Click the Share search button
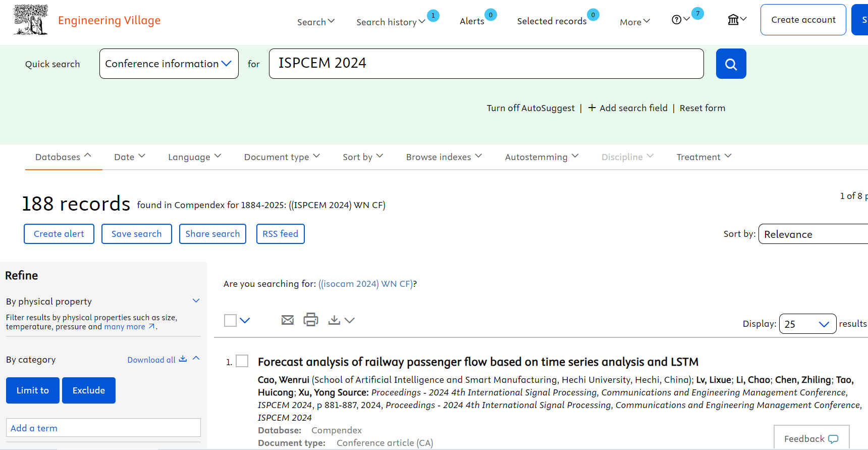868x450 pixels. [x=212, y=234]
